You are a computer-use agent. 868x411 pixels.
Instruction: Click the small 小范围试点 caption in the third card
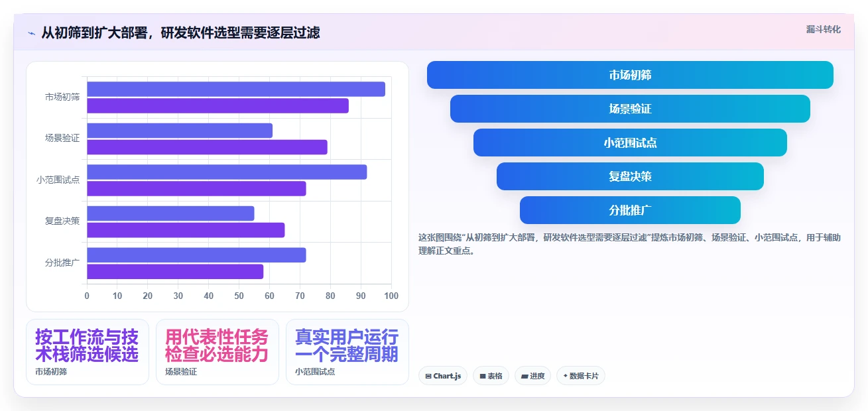[x=315, y=372]
